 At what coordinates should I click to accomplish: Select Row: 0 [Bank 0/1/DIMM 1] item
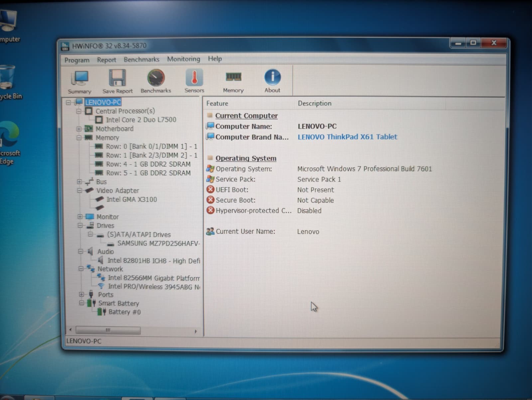pyautogui.click(x=152, y=147)
